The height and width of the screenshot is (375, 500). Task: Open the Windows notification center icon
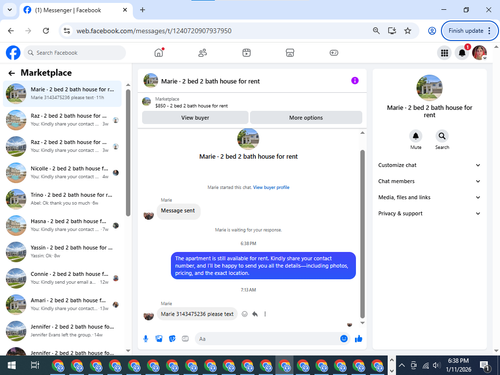coord(484,365)
